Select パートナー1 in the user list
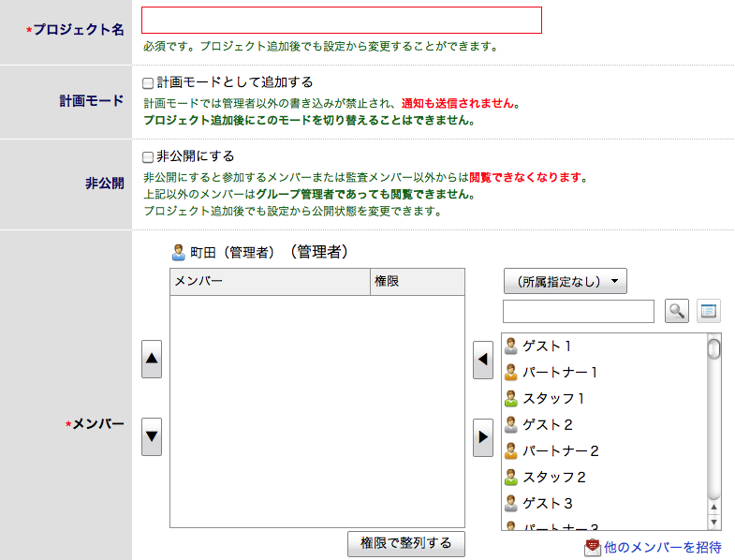The height and width of the screenshot is (560, 735). click(604, 373)
